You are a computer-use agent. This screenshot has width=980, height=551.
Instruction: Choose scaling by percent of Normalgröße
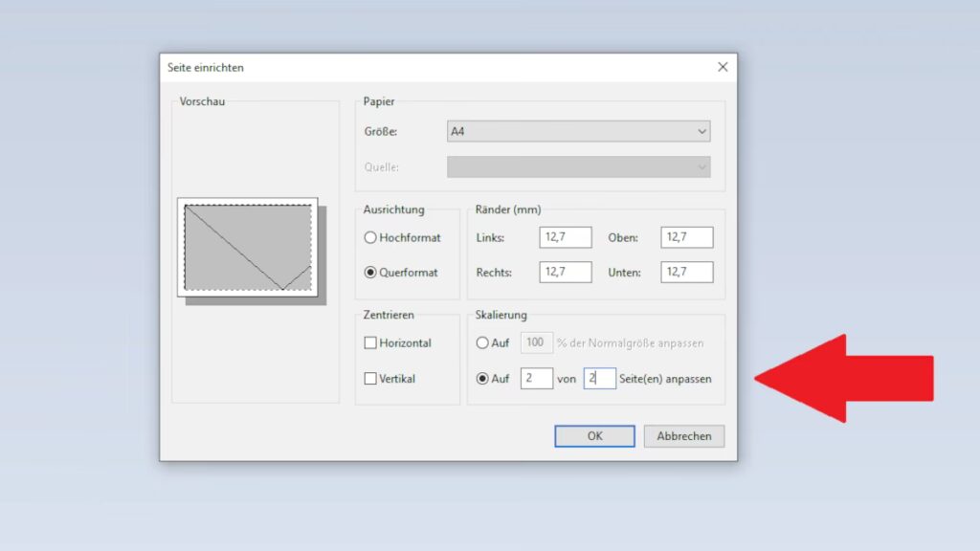(x=482, y=343)
